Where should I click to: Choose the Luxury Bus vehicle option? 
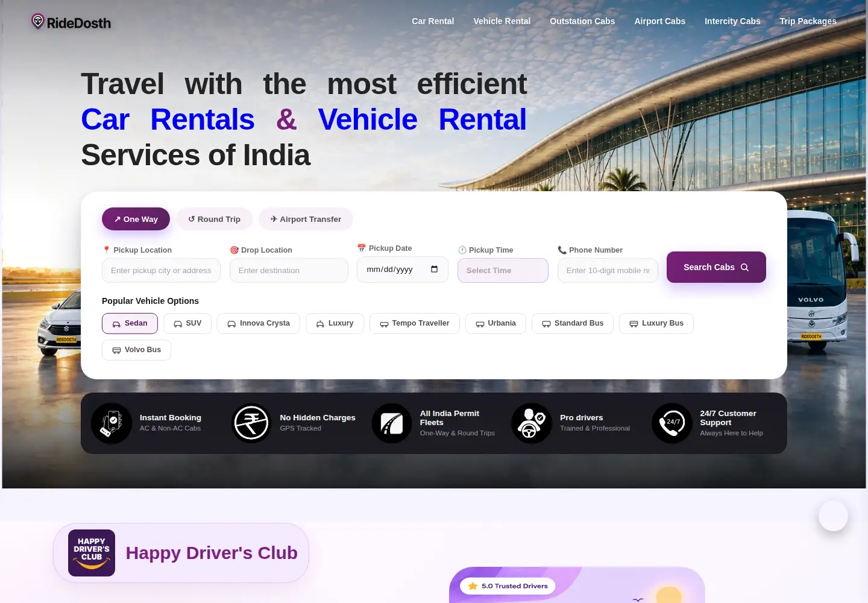click(x=656, y=323)
